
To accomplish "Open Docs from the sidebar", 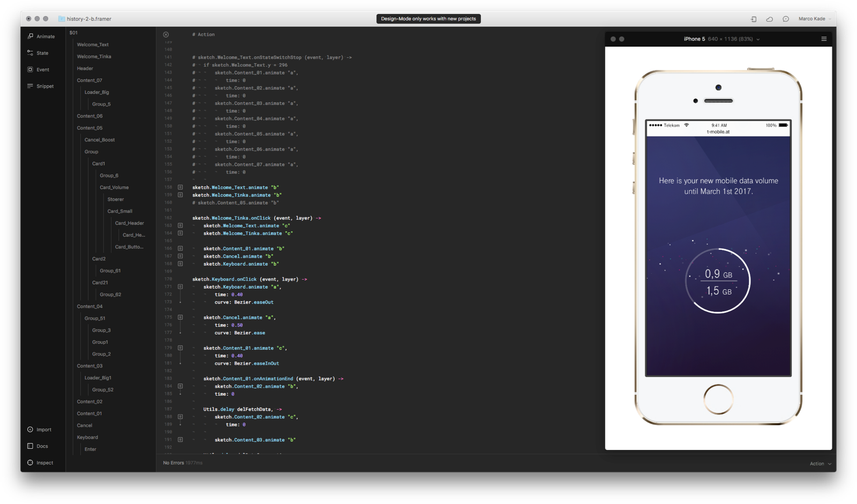I will pyautogui.click(x=37, y=446).
